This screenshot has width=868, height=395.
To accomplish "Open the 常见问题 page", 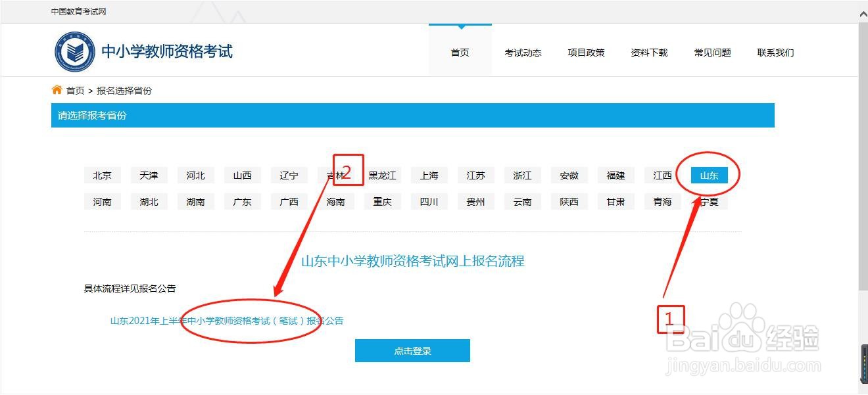I will (x=712, y=53).
